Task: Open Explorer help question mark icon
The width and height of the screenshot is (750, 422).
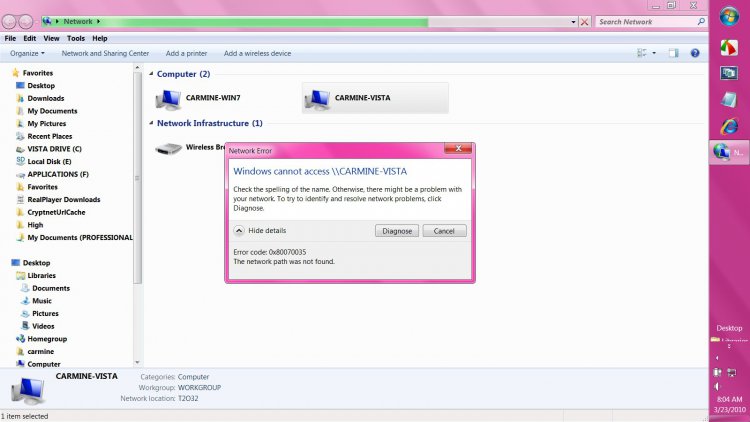Action: (x=695, y=53)
